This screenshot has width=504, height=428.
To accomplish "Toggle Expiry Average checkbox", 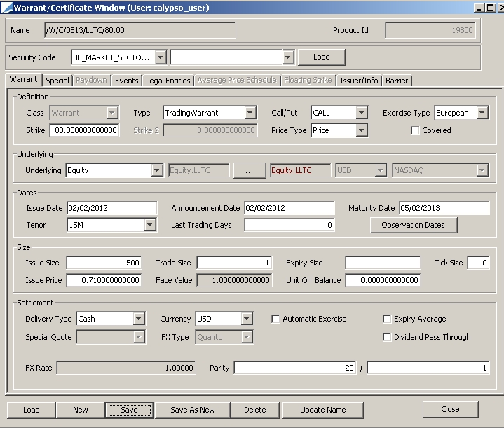I will (x=387, y=319).
